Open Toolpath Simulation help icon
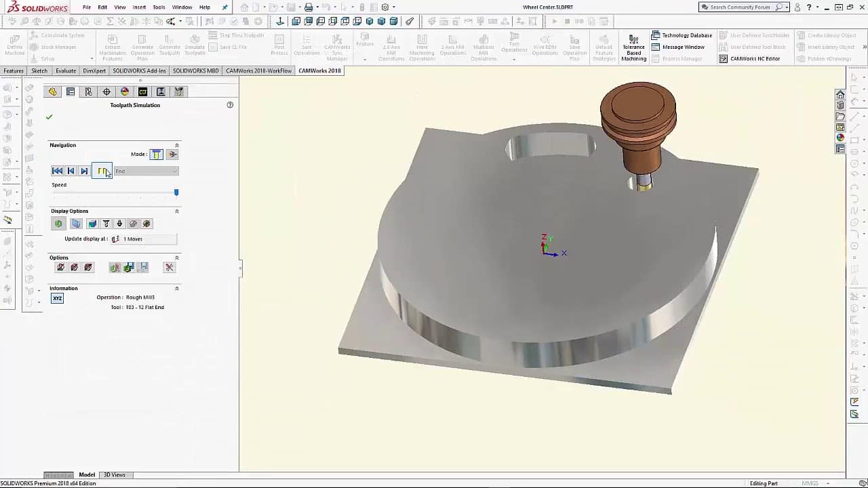Image resolution: width=868 pixels, height=488 pixels. pyautogui.click(x=230, y=105)
